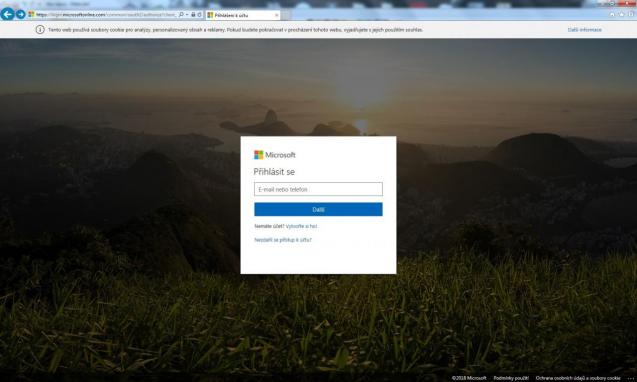Click the blue Další button
This screenshot has height=382, width=637.
318,209
